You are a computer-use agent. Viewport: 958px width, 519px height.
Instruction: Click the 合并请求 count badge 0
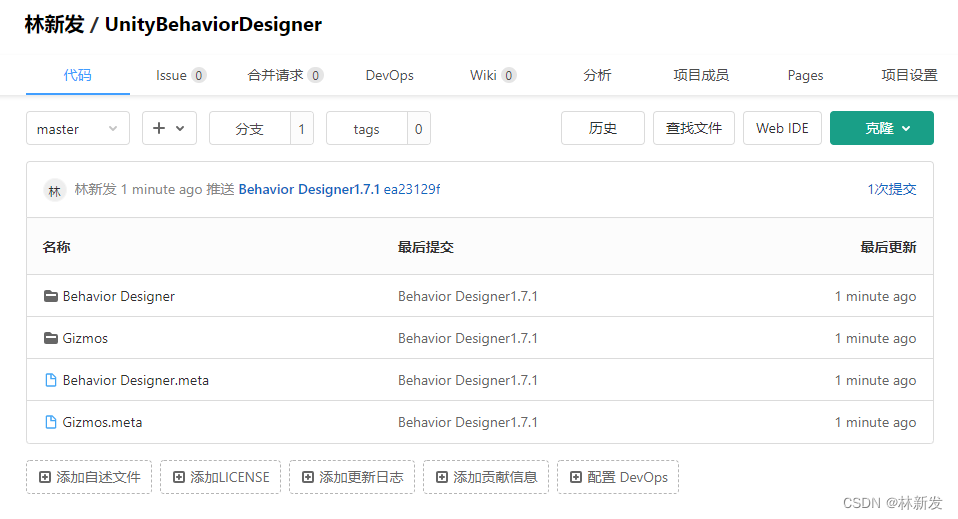click(x=315, y=75)
